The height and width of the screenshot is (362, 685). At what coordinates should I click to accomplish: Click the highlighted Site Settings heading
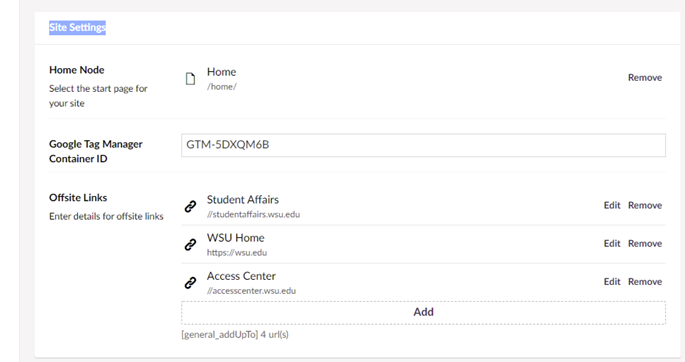pos(77,28)
